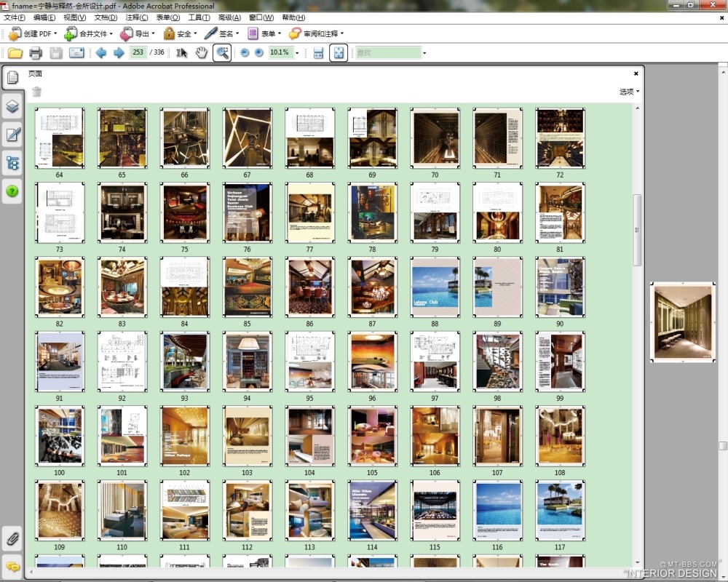Select the Hand tool
Screen dimensions: 728x582
click(202, 52)
